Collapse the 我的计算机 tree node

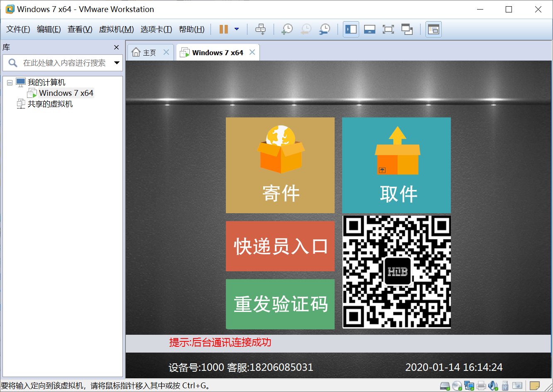click(10, 83)
